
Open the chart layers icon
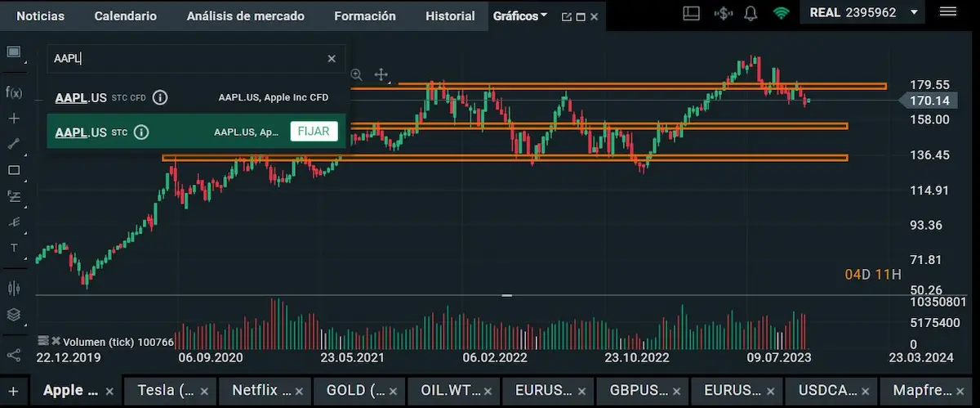click(x=14, y=315)
